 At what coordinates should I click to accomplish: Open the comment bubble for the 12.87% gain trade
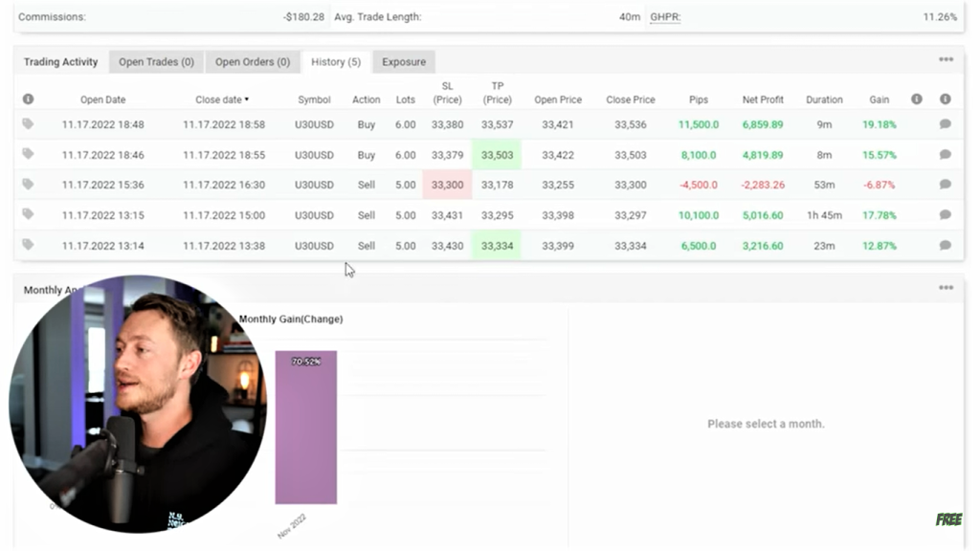click(945, 246)
